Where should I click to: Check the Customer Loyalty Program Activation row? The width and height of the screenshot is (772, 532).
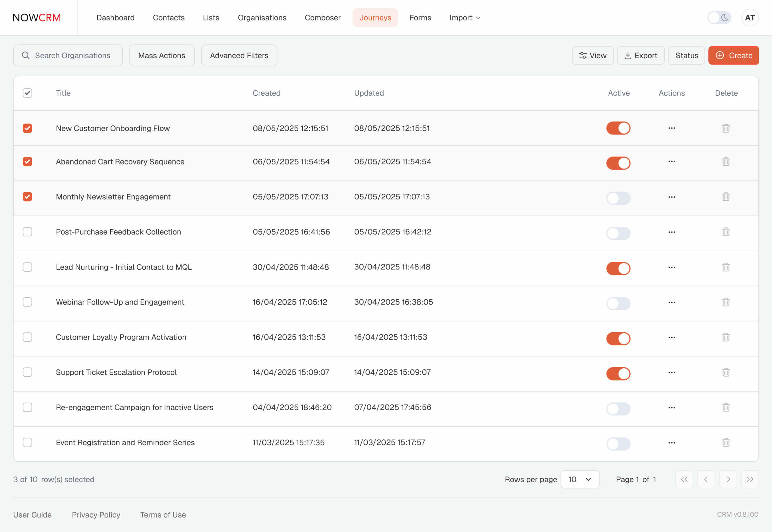(x=27, y=337)
